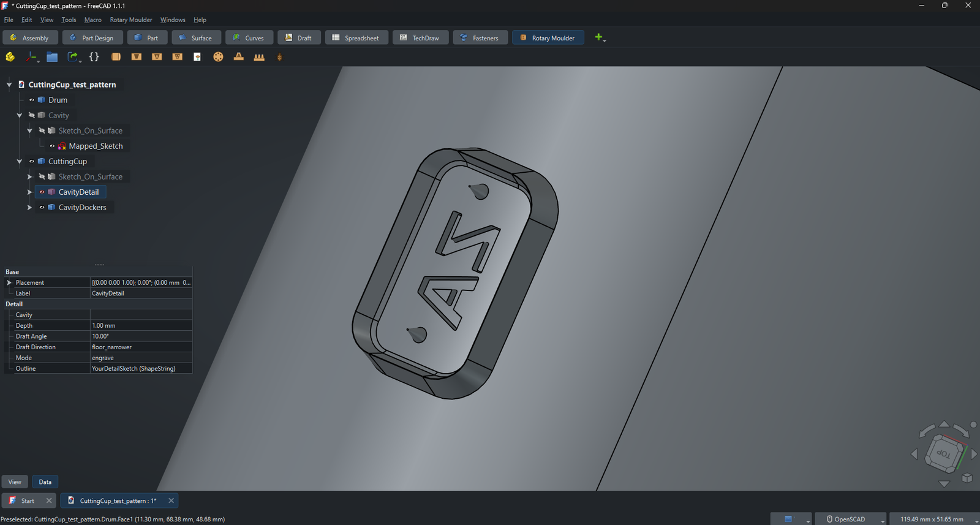Click the yellow blocks assembly toolbar icon
Image resolution: width=980 pixels, height=525 pixels.
[10, 56]
